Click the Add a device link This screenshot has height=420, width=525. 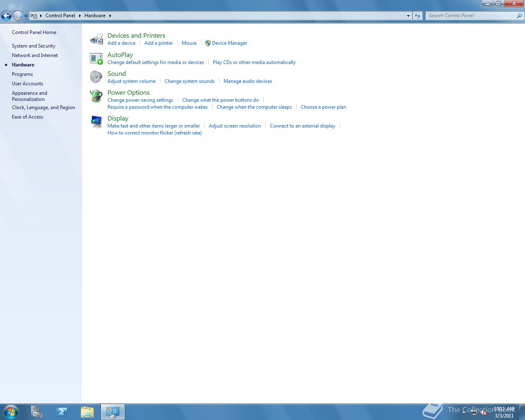[x=121, y=43]
